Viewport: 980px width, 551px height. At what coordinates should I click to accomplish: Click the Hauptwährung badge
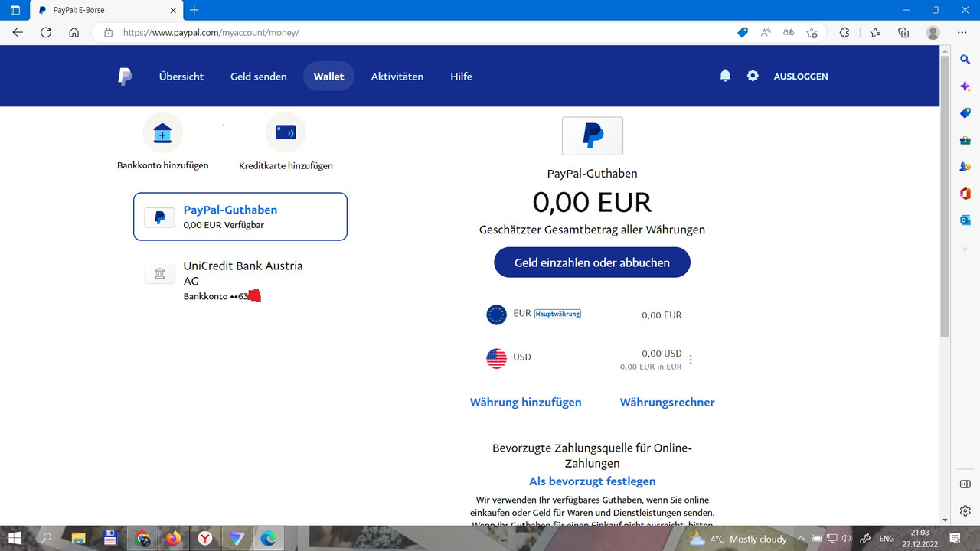557,314
